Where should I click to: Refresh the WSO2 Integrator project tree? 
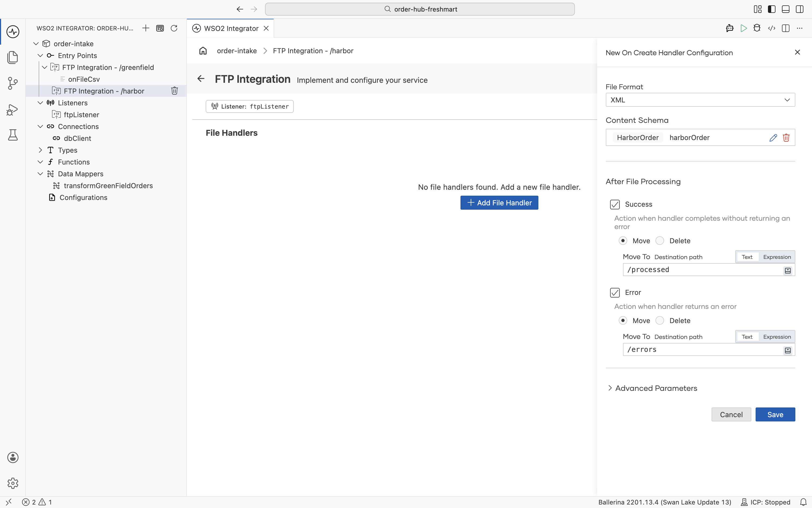point(174,28)
